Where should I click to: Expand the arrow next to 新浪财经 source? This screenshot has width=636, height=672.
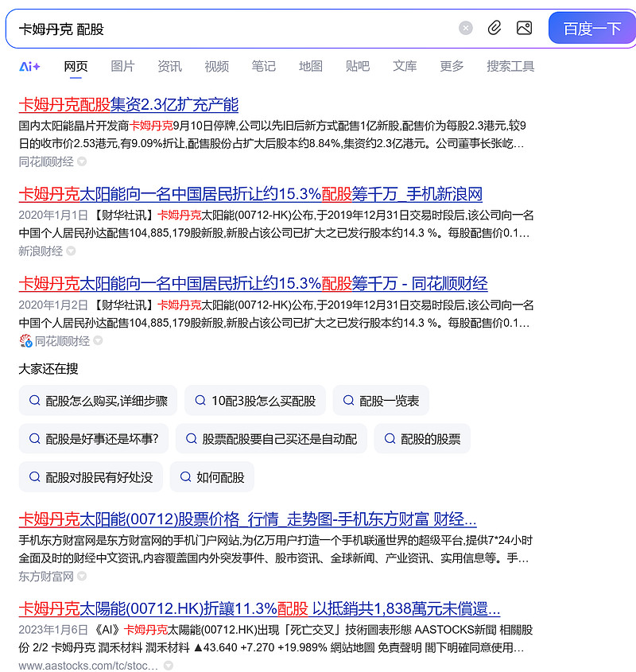71,251
